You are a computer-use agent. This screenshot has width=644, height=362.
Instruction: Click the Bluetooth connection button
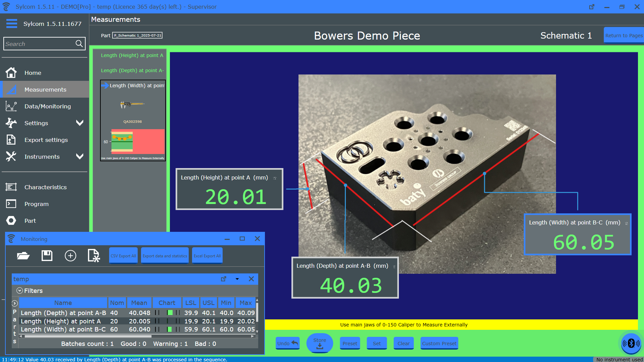tap(631, 343)
